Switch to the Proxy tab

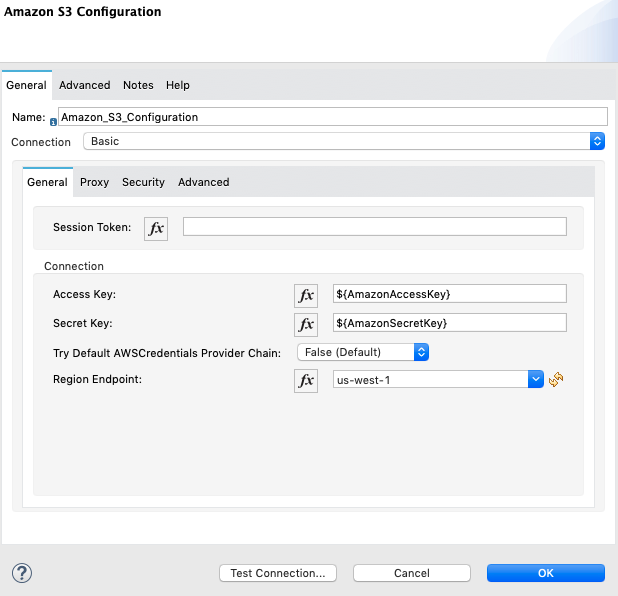[x=95, y=182]
